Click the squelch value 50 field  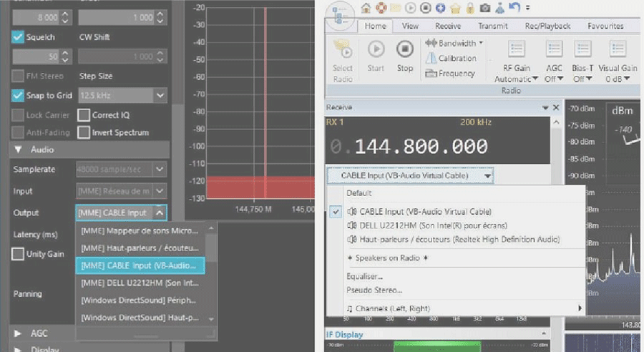[x=36, y=57]
